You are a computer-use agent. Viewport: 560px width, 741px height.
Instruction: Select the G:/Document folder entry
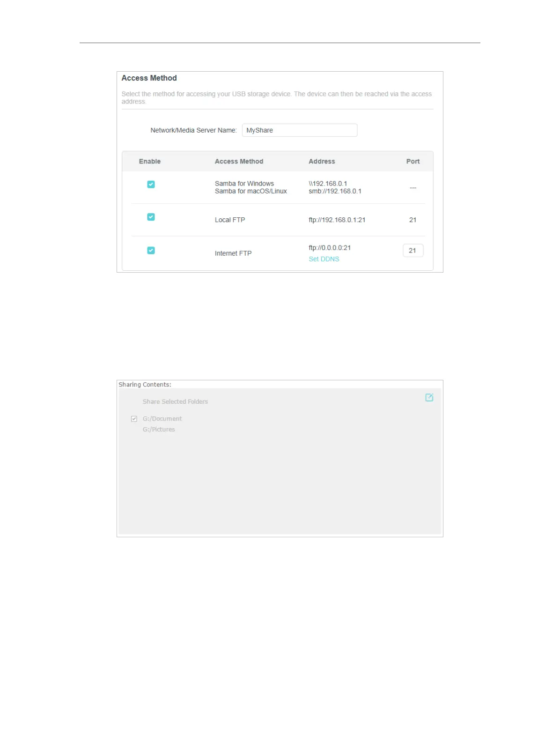pyautogui.click(x=162, y=419)
